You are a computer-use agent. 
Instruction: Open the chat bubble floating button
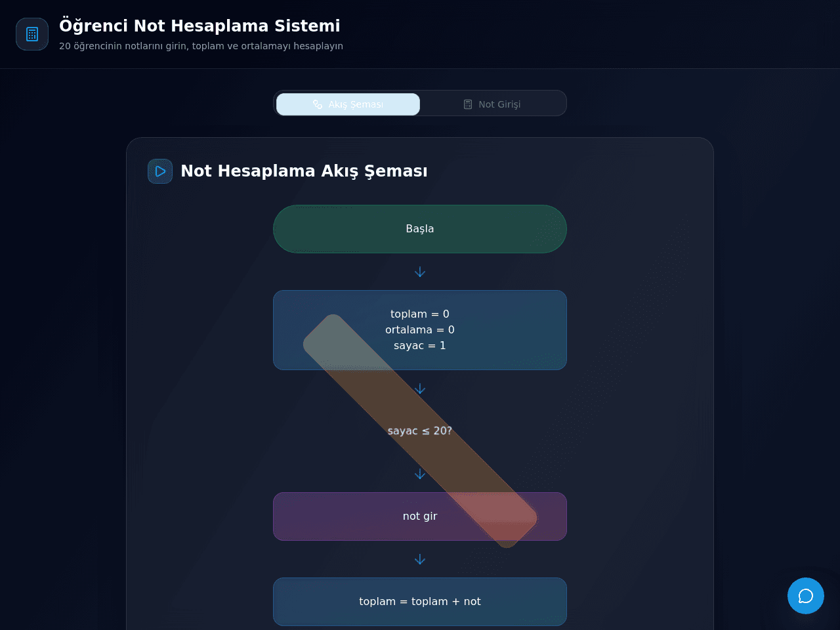pos(806,596)
